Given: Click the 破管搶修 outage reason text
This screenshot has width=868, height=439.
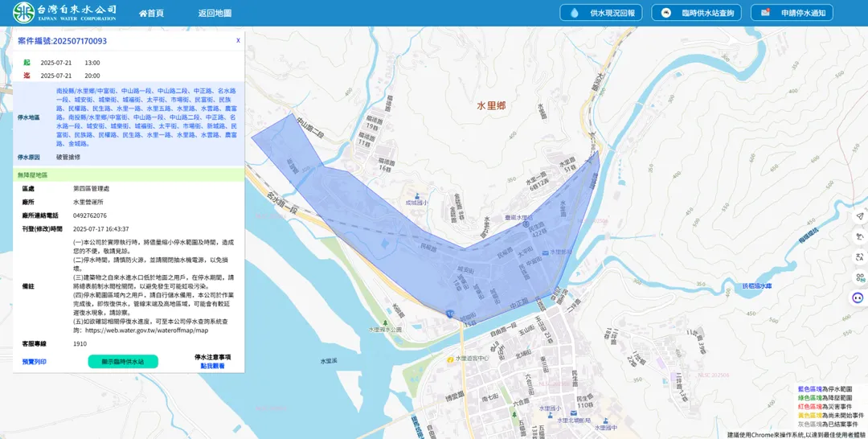Looking at the screenshot, I should (68, 158).
